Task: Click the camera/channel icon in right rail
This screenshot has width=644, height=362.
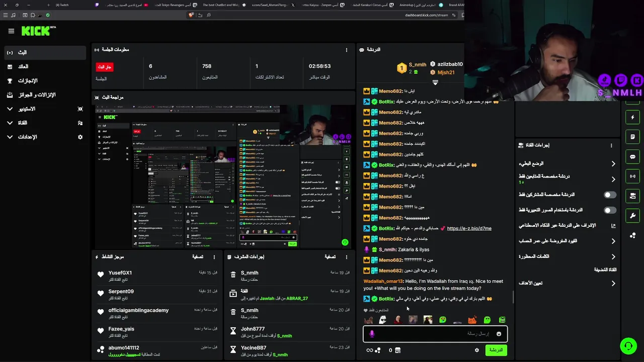Action: pos(633,196)
